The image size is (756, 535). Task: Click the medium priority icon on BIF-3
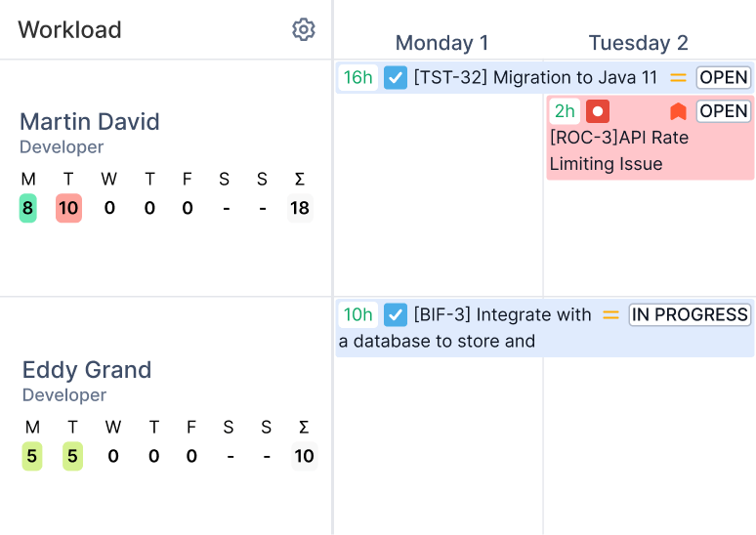[610, 314]
